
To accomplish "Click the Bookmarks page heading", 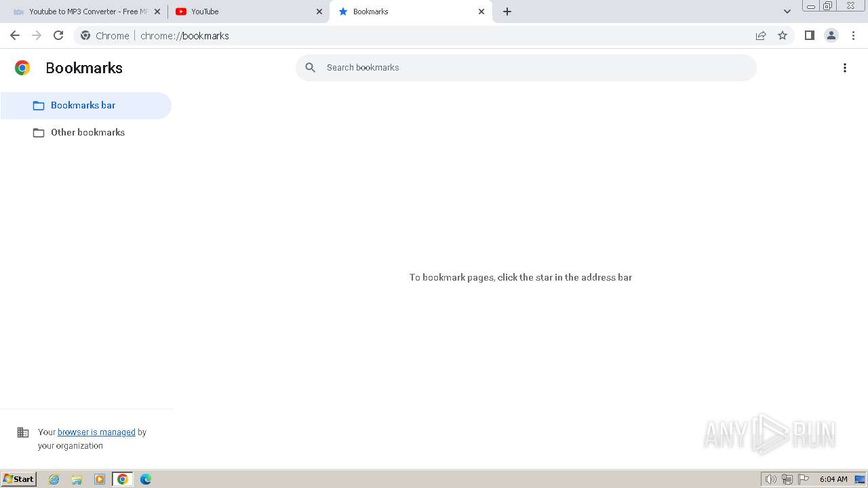I will 84,68.
